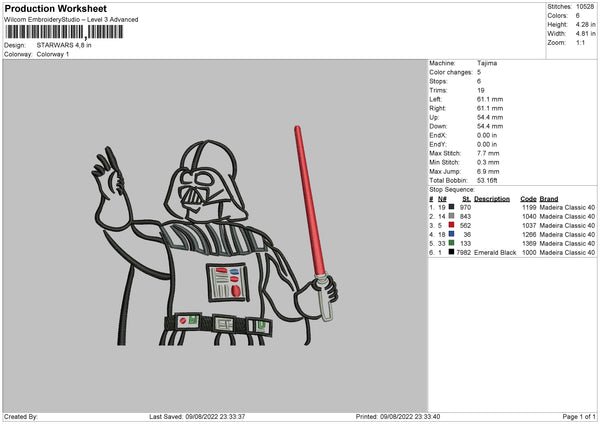Viewport: 600px width, 424px height.
Task: Select the blue swatch with code 1266
Action: [452, 234]
